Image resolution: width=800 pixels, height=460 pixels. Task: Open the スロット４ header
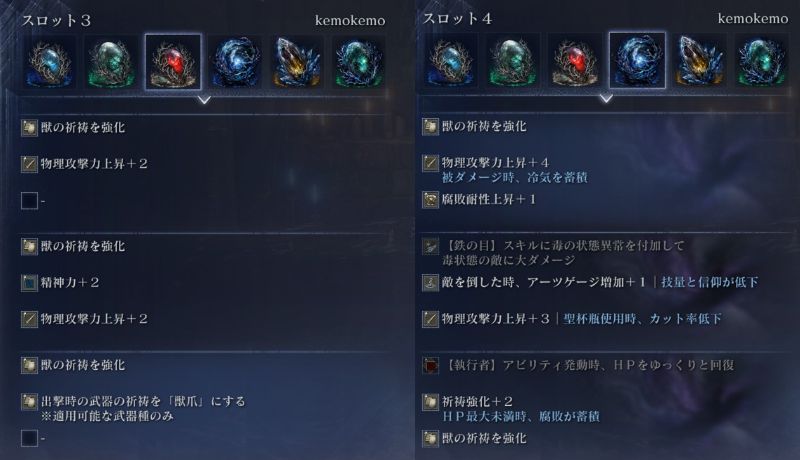click(x=457, y=18)
